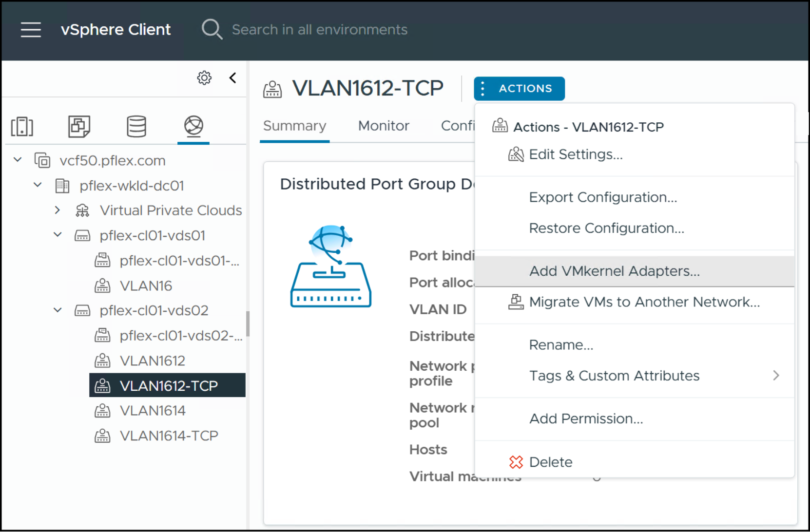Click the Migrate VMs menu icon
This screenshot has height=532, width=810.
click(516, 302)
